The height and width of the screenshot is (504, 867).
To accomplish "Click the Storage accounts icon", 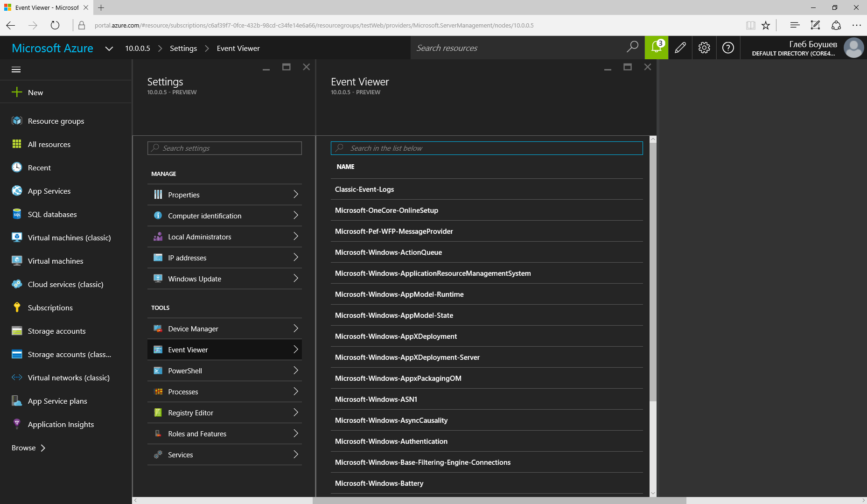I will pyautogui.click(x=17, y=331).
